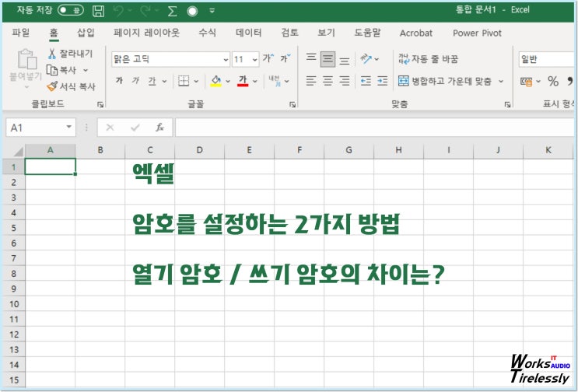The width and height of the screenshot is (578, 392).
Task: Open the 도움말 (Help) tab
Action: click(x=367, y=33)
